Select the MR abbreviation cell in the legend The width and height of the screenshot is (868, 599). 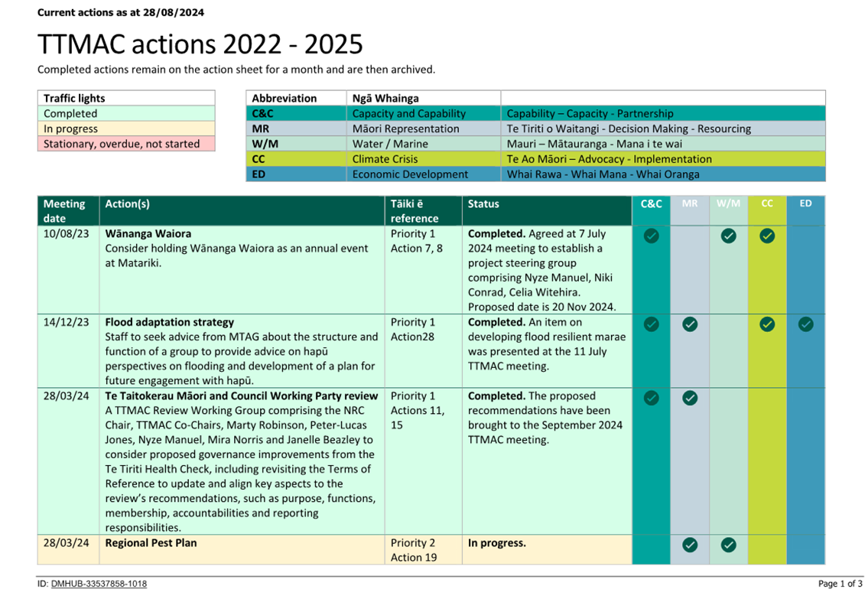296,129
